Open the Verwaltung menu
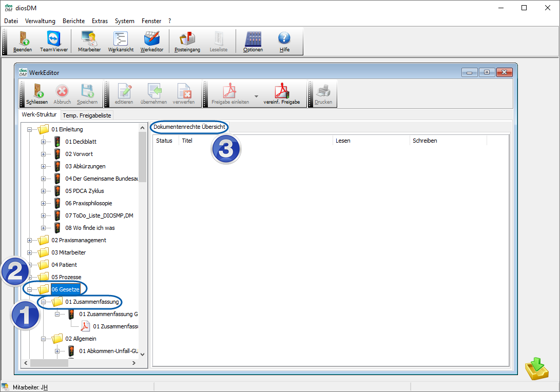Screen dimensions: 560x392 point(40,21)
